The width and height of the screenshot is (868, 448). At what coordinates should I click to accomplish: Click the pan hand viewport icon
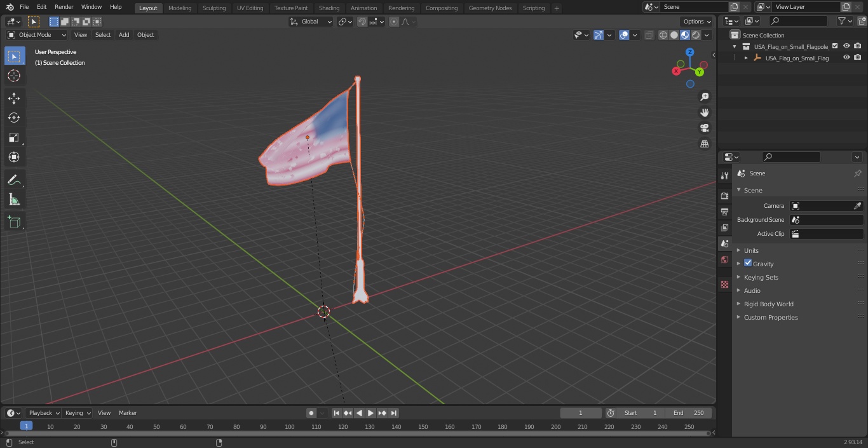tap(704, 112)
